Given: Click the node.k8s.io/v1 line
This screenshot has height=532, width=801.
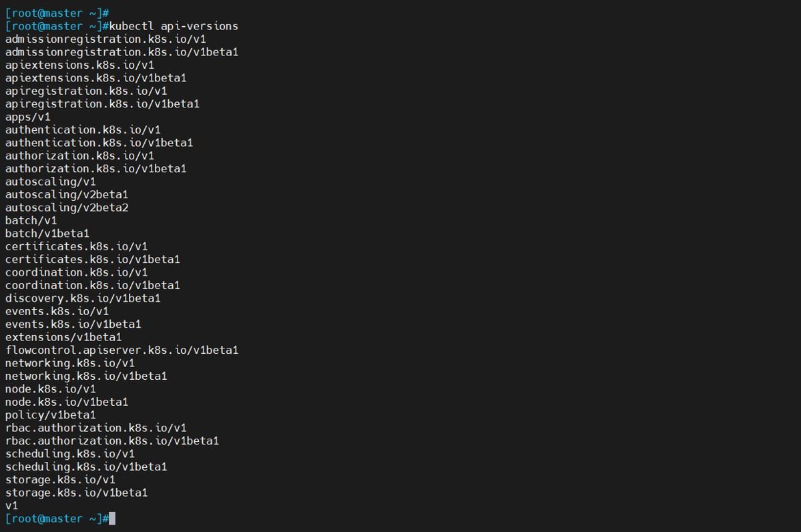Looking at the screenshot, I should click(50, 388).
